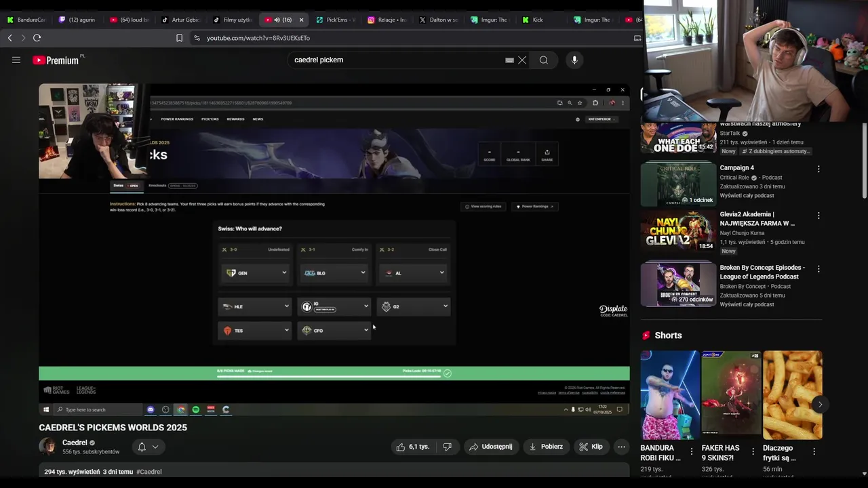Open the FAKER HAS 9 SKINS short thumbnail

[x=732, y=395]
